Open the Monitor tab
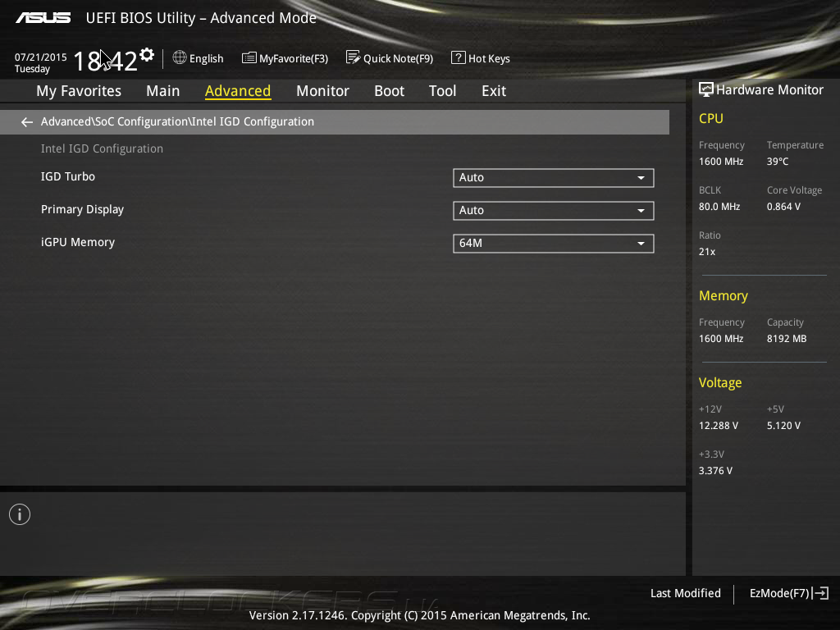Image resolution: width=840 pixels, height=630 pixels. (x=322, y=91)
